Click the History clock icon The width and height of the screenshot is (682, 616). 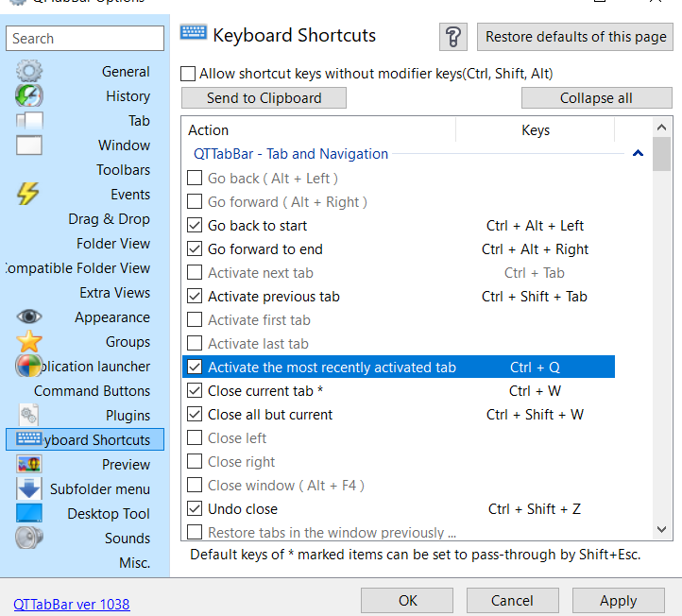(29, 95)
